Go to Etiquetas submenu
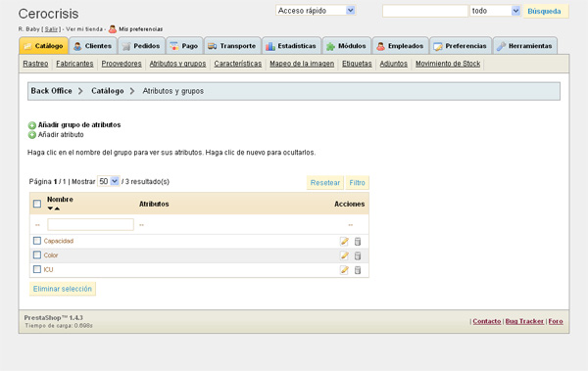 click(357, 64)
